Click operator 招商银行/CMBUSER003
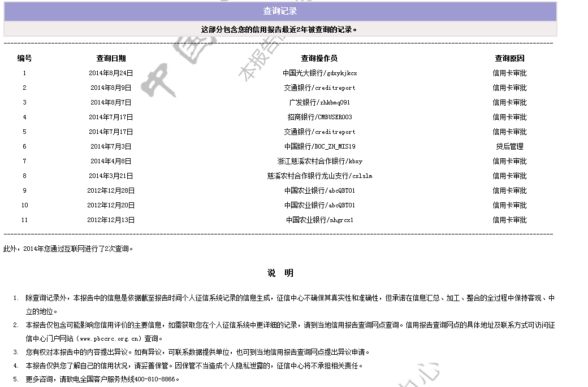 [319, 117]
